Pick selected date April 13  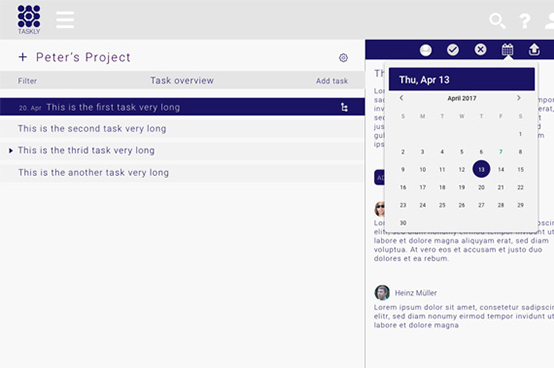click(481, 169)
